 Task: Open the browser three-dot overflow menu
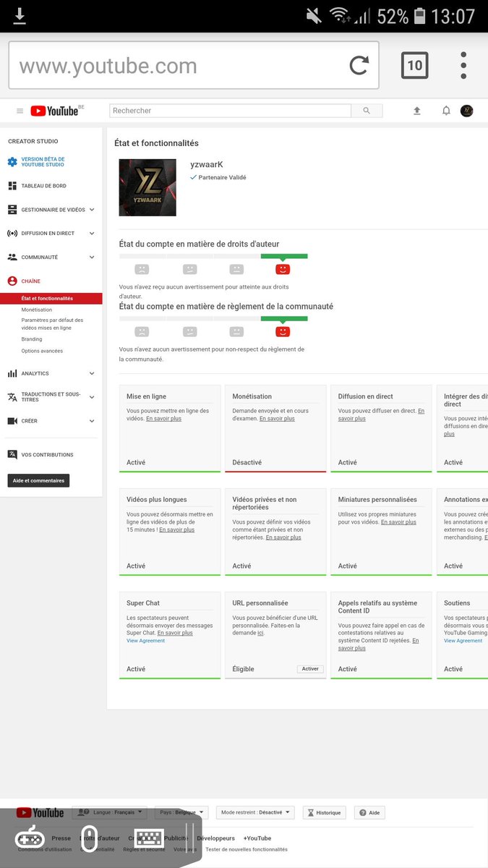tap(463, 66)
